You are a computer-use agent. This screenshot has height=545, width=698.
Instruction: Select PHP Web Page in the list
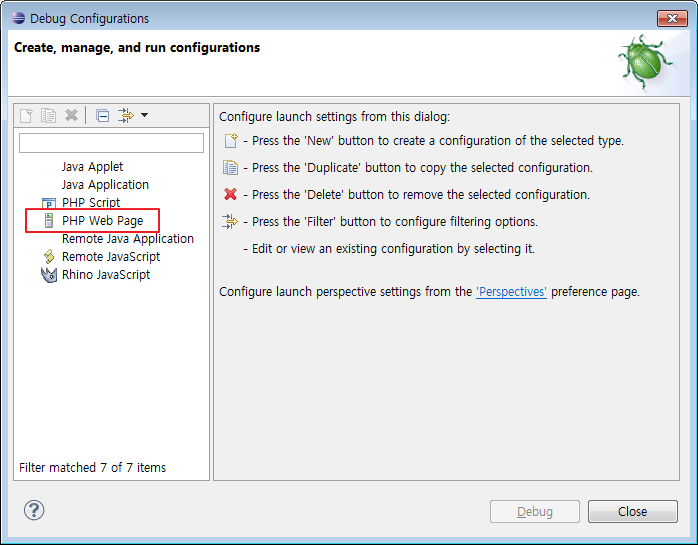102,221
